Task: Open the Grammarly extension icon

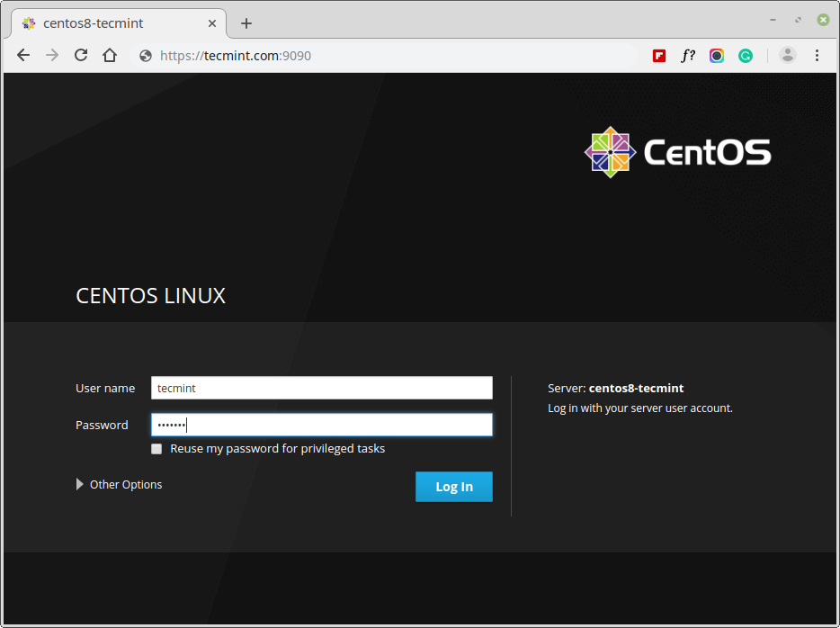Action: point(746,56)
